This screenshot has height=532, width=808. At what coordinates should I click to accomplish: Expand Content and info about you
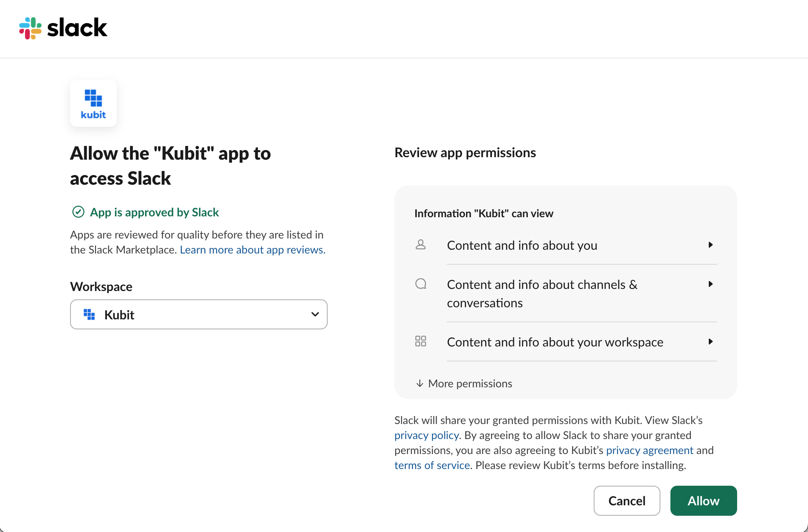(710, 245)
